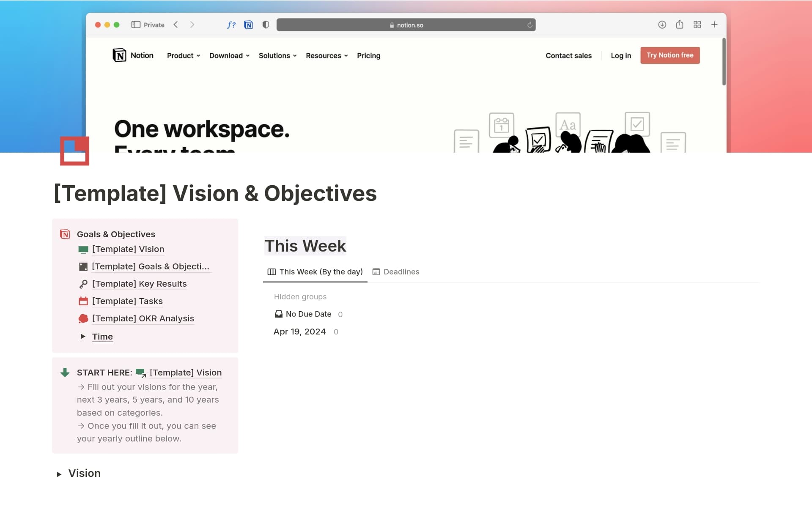This screenshot has width=812, height=507.
Task: Toggle the Safari sidebar icon
Action: pos(136,25)
